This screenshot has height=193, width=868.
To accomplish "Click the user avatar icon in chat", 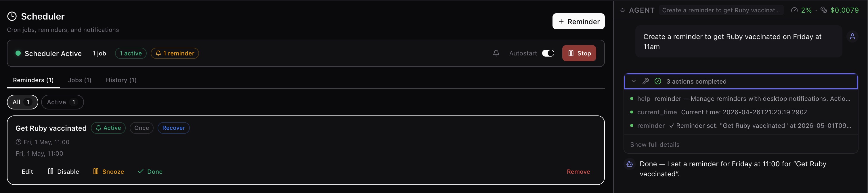I will point(852,36).
